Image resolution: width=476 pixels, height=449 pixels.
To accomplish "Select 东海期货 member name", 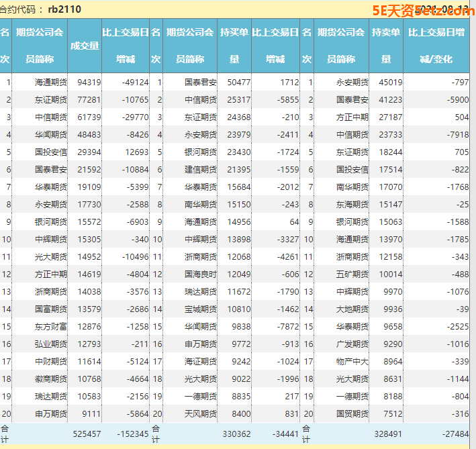I will (x=352, y=205).
